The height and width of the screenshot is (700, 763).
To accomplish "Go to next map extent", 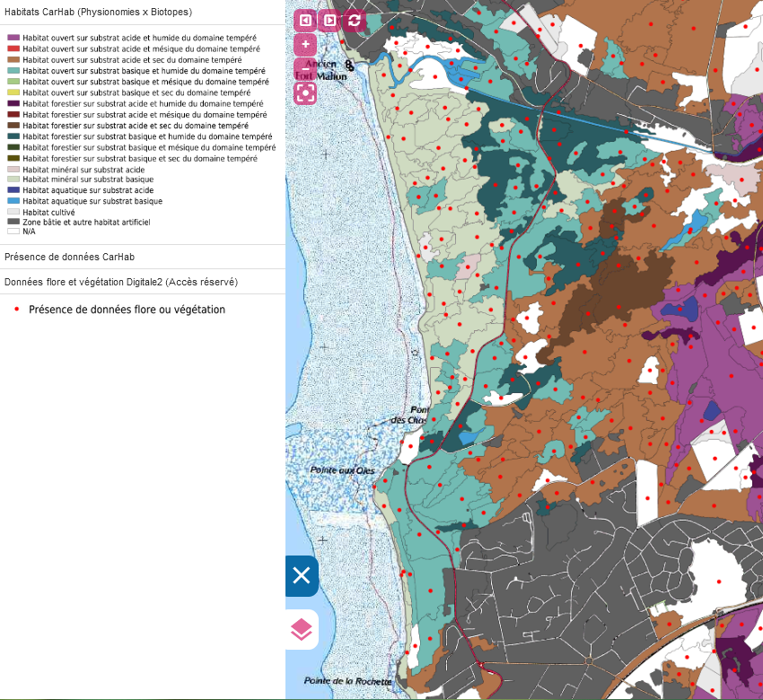I will coord(329,20).
